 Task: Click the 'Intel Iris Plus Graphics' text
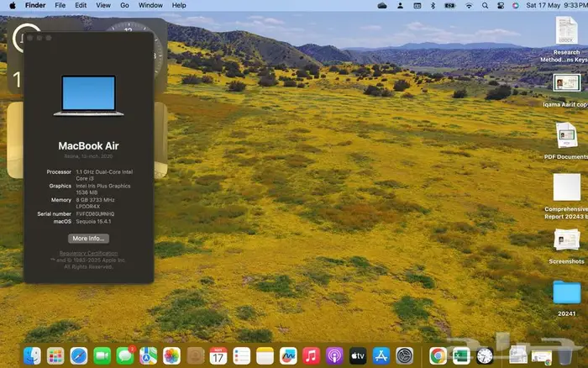tap(103, 186)
